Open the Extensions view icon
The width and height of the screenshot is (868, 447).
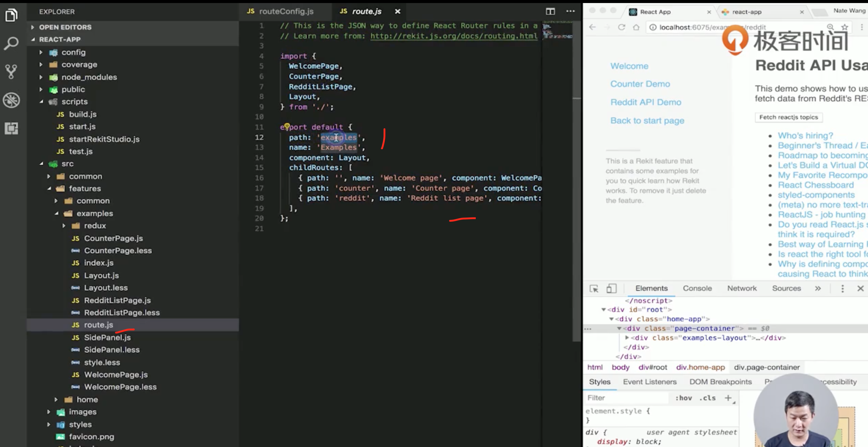(x=11, y=129)
